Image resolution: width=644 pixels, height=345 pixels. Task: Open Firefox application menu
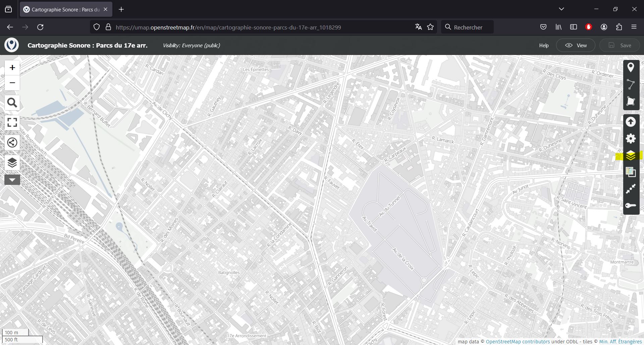(634, 27)
